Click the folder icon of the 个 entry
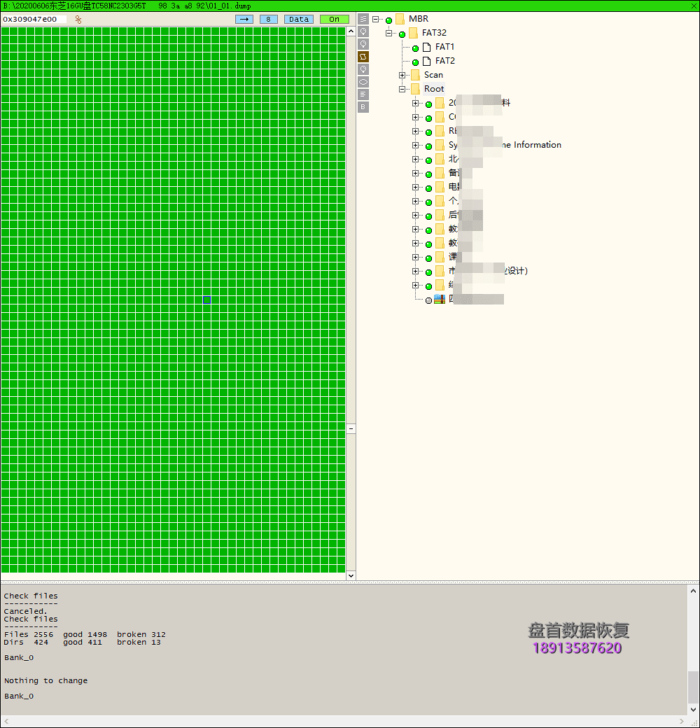 tap(440, 201)
